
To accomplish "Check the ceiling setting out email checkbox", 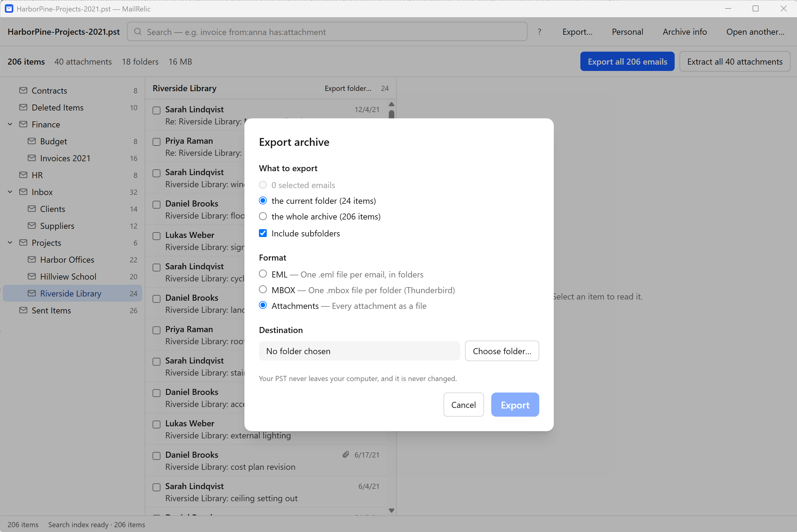I will pyautogui.click(x=156, y=488).
